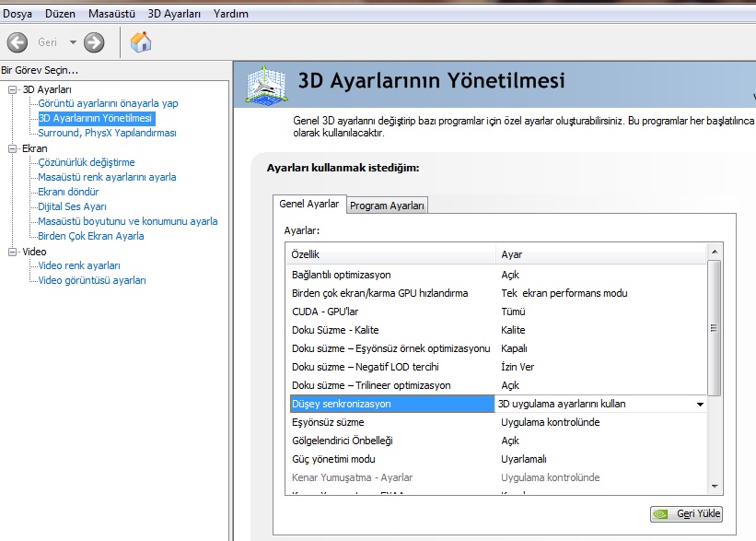Click the settings list scrollbar thumb
This screenshot has width=756, height=541.
click(x=715, y=328)
